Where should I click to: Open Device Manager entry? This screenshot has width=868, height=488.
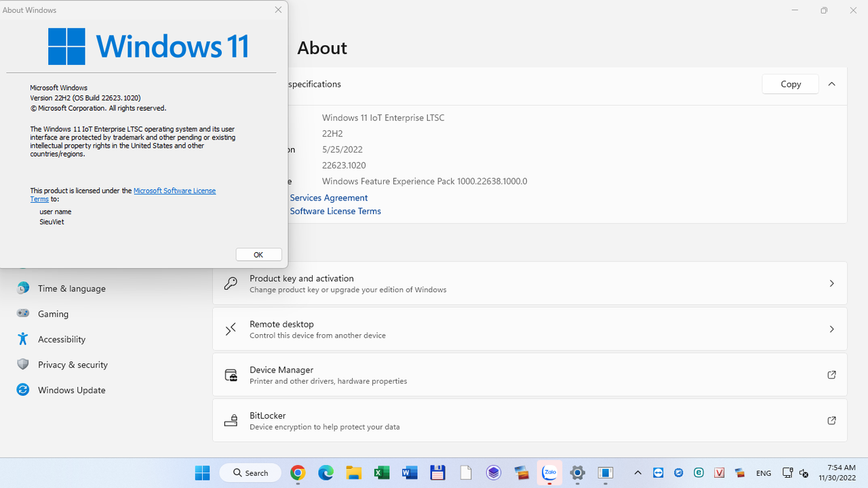point(530,375)
